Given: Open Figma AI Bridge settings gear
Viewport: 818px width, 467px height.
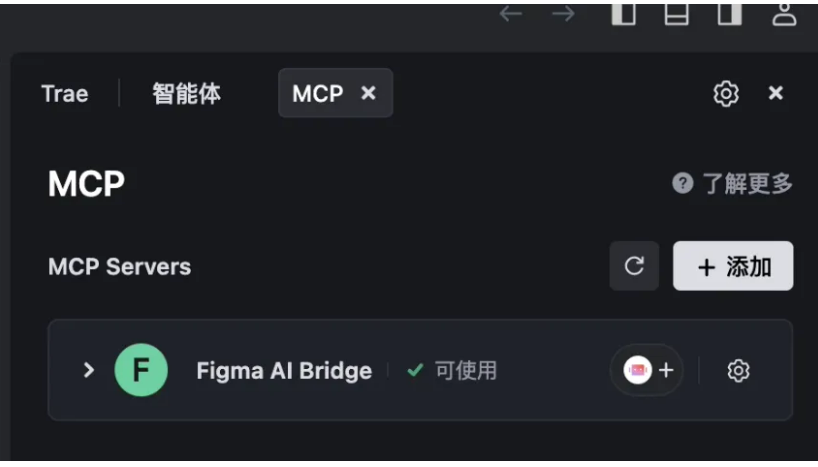Looking at the screenshot, I should [x=738, y=370].
